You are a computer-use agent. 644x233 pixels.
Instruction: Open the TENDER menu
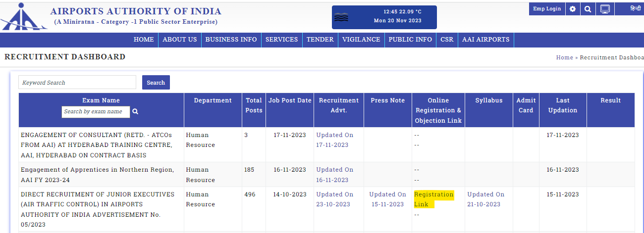coord(320,40)
